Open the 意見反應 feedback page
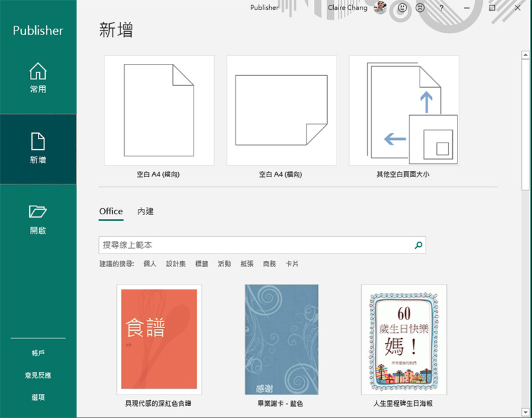Screen dimensions: 532x418 38,375
